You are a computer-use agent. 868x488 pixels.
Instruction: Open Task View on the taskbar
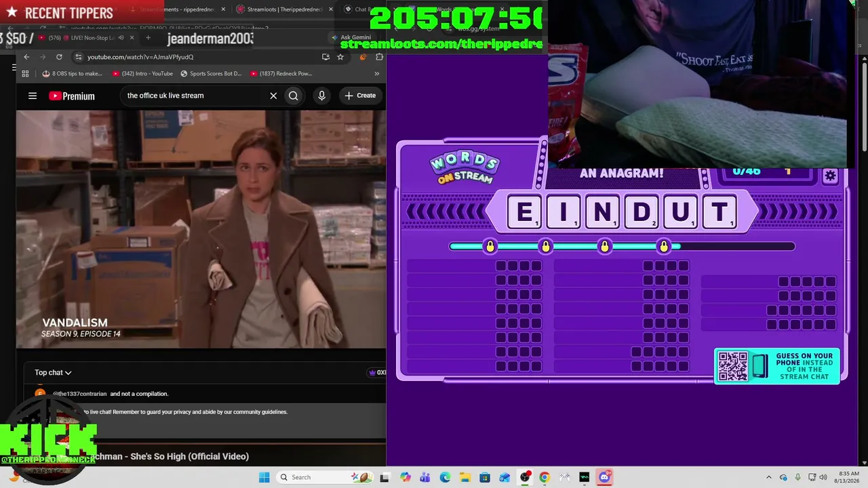(x=384, y=477)
